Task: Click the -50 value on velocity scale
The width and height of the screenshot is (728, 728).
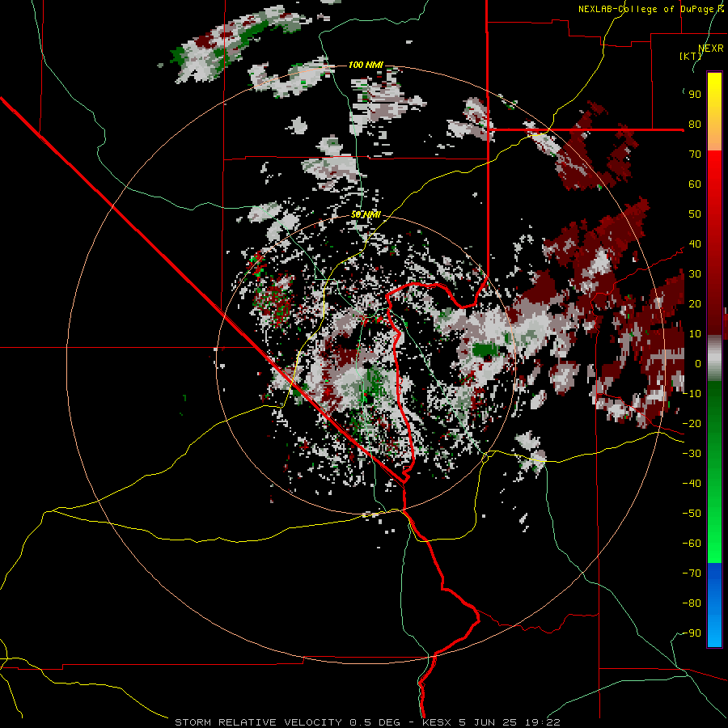Action: [692, 514]
